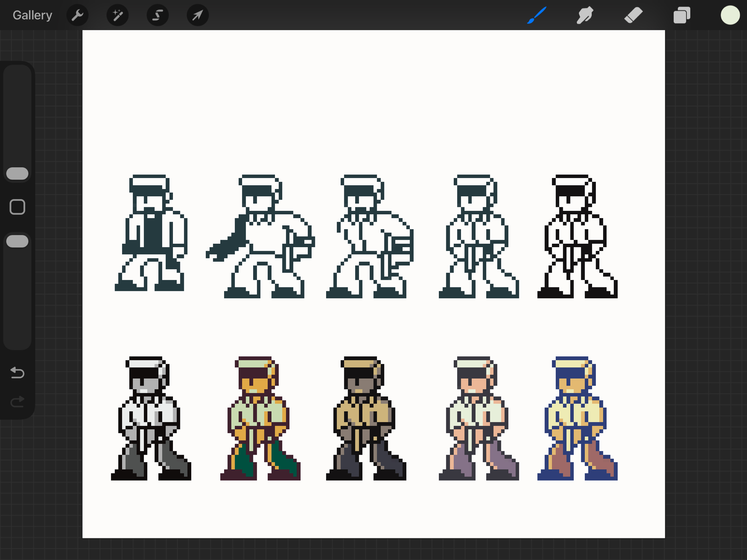The image size is (747, 560).
Task: Open the Gallery view
Action: point(32,15)
